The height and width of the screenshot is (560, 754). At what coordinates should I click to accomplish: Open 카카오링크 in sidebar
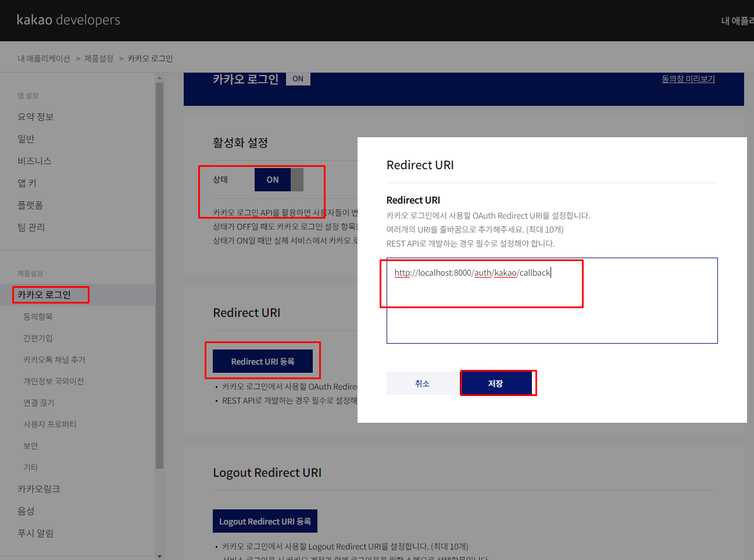point(39,489)
